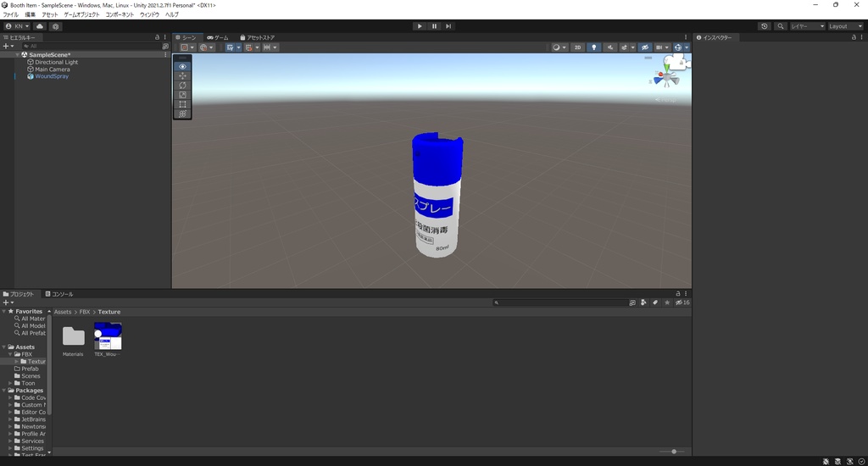Toggle scene audio button
This screenshot has width=868, height=466.
pos(609,47)
